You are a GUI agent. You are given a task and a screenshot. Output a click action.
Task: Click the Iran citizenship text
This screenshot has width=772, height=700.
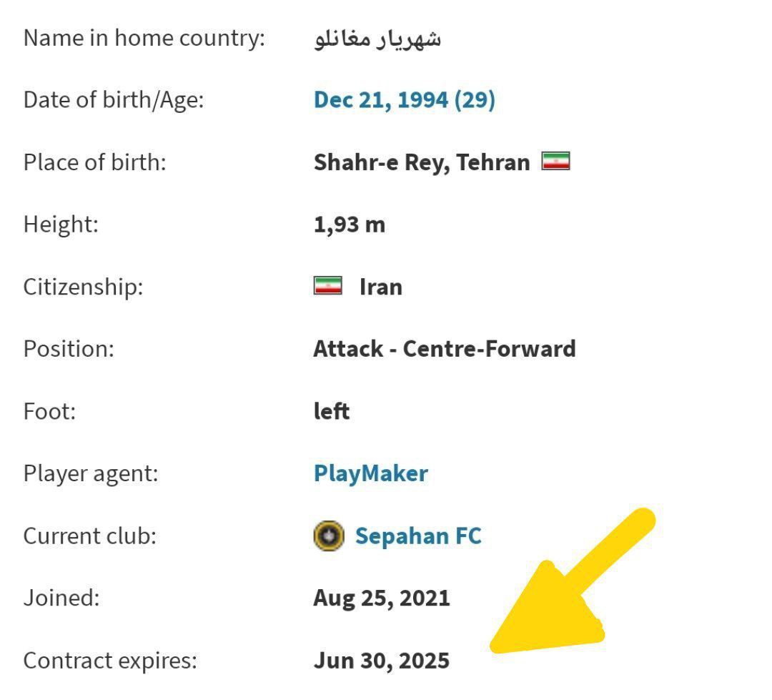380,287
